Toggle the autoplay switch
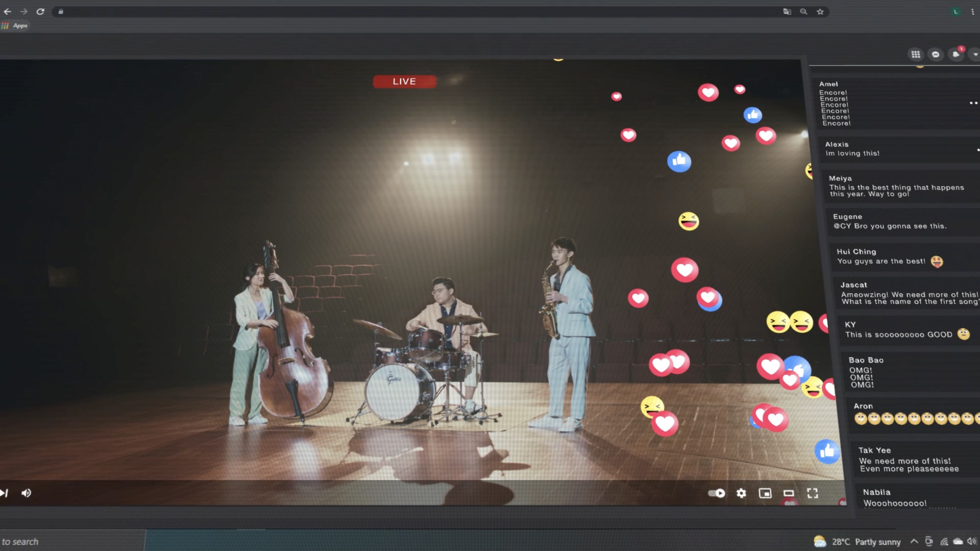Viewport: 980px width, 551px height. coord(717,494)
